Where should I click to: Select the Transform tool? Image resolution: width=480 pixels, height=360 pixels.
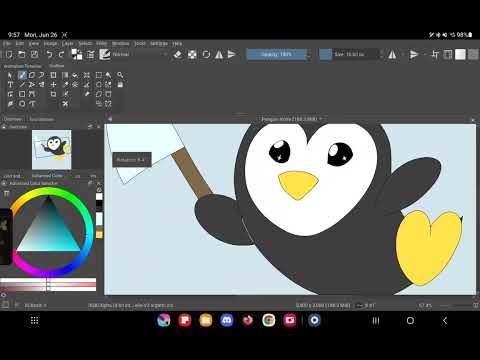point(53,75)
